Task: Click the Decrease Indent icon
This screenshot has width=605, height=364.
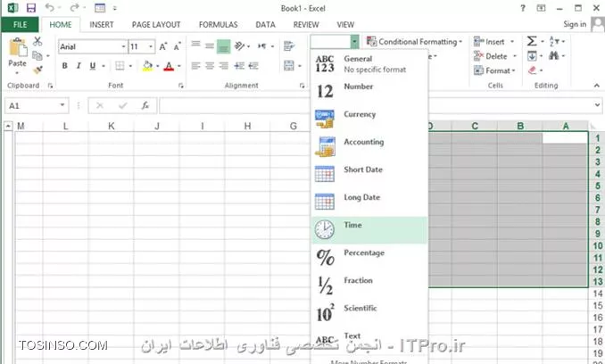Action: (x=239, y=66)
